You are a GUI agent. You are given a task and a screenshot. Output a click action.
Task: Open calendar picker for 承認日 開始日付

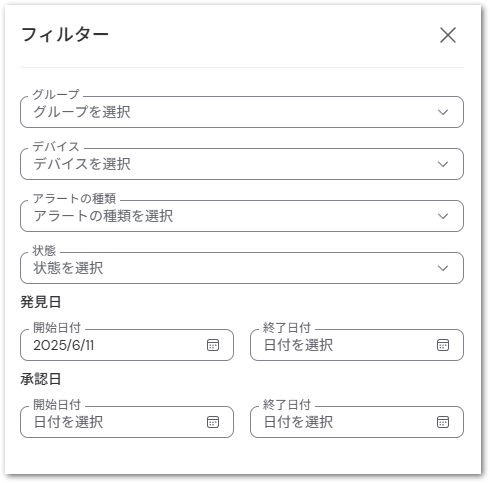(213, 422)
